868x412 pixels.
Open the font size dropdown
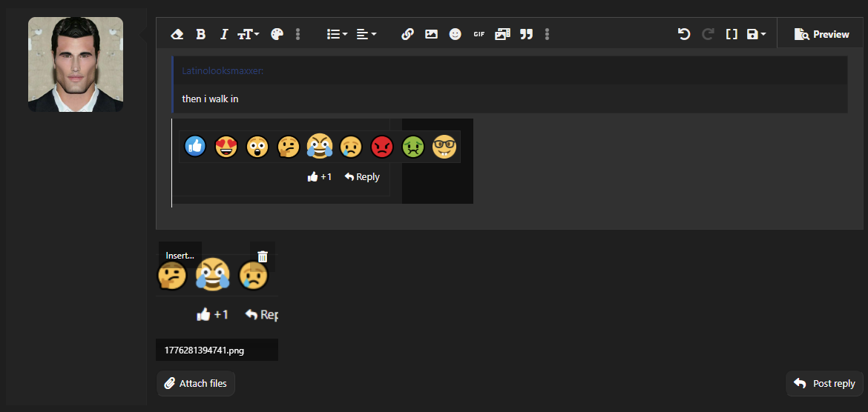(249, 34)
